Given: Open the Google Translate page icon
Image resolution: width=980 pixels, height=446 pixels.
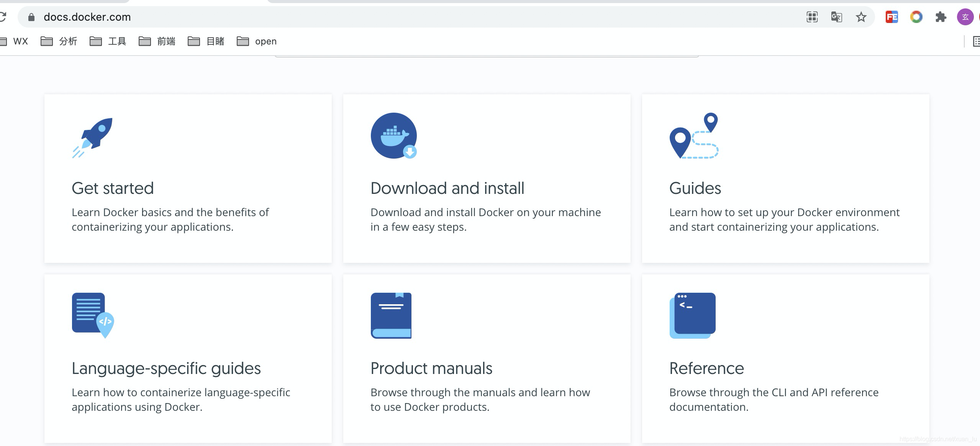Looking at the screenshot, I should click(x=836, y=17).
